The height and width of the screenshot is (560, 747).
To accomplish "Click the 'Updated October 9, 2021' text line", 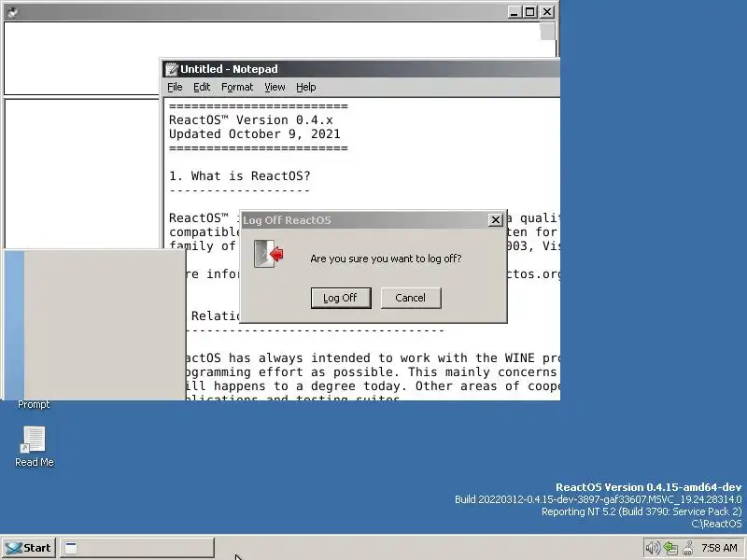I will point(255,133).
